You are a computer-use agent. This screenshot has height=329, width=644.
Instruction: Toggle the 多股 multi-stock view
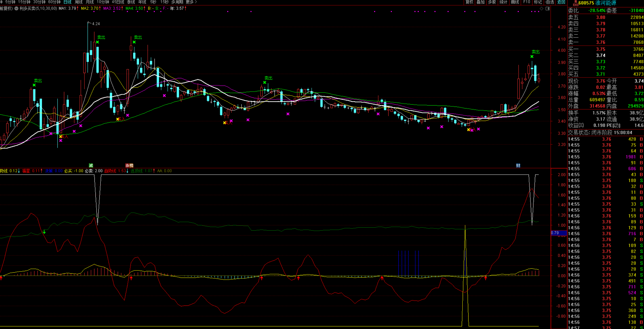[492, 2]
